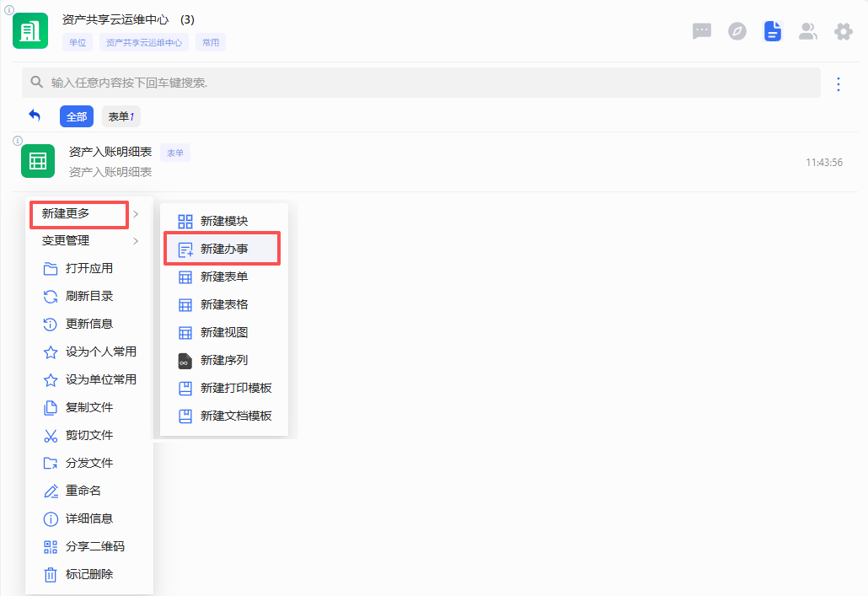Select the 全部 filter tab
This screenshot has width=868, height=596.
pyautogui.click(x=76, y=116)
